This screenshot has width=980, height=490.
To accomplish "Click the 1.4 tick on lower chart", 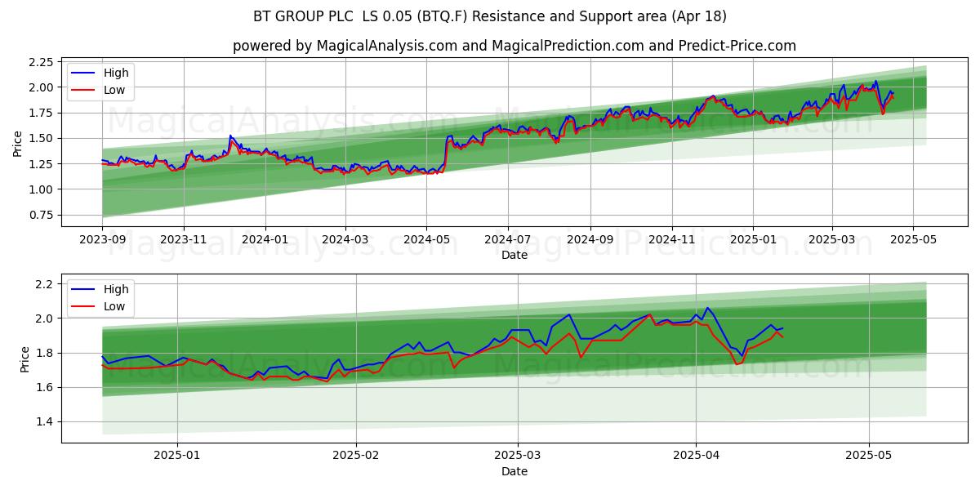I will click(x=45, y=421).
